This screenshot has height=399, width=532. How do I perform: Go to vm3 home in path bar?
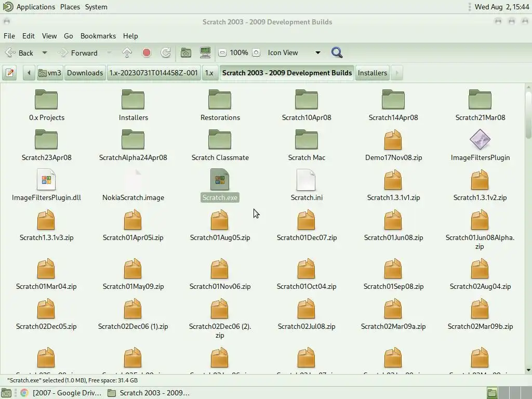point(50,73)
